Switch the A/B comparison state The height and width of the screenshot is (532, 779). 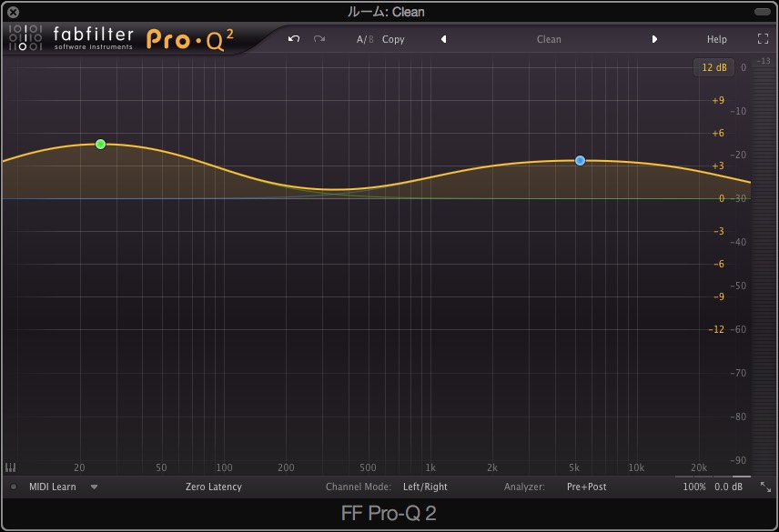[x=365, y=39]
